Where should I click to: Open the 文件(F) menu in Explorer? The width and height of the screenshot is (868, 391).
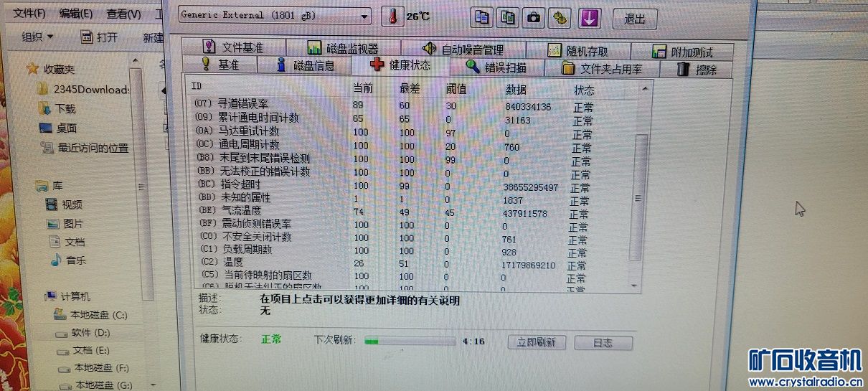coord(29,13)
